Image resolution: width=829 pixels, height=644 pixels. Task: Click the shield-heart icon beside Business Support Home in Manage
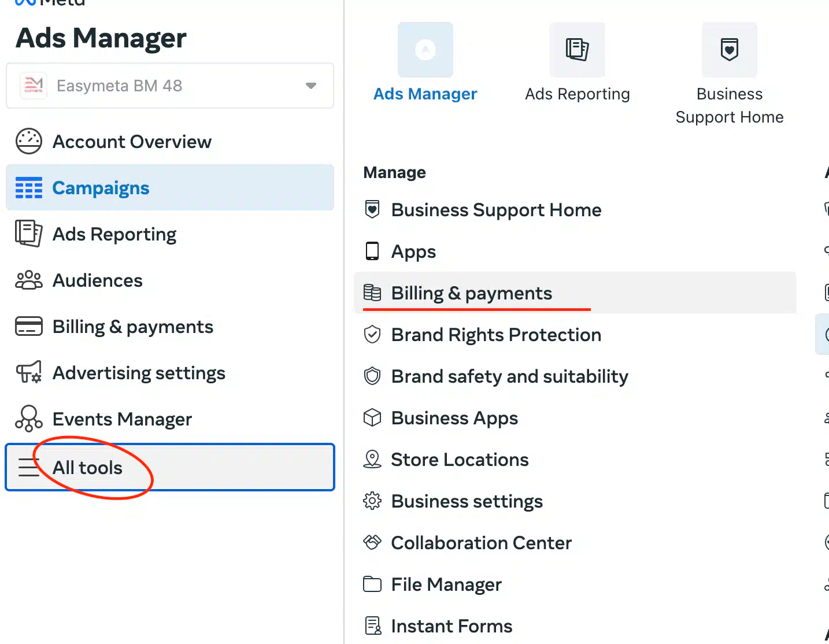coord(372,209)
